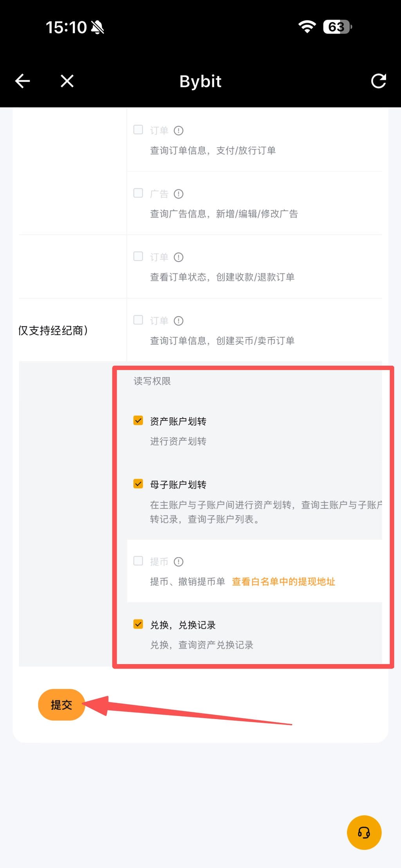Tap info icon for 支付/放行订单 order permission

pos(179,131)
